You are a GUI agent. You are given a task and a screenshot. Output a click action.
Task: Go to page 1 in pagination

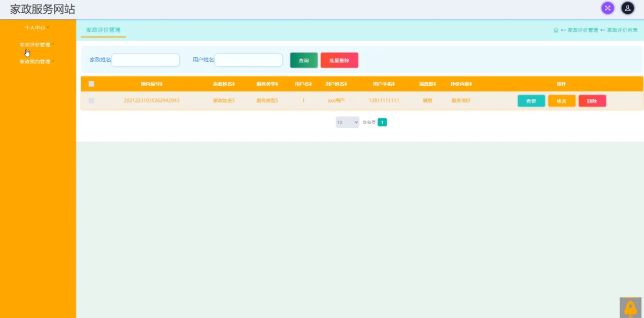[382, 122]
